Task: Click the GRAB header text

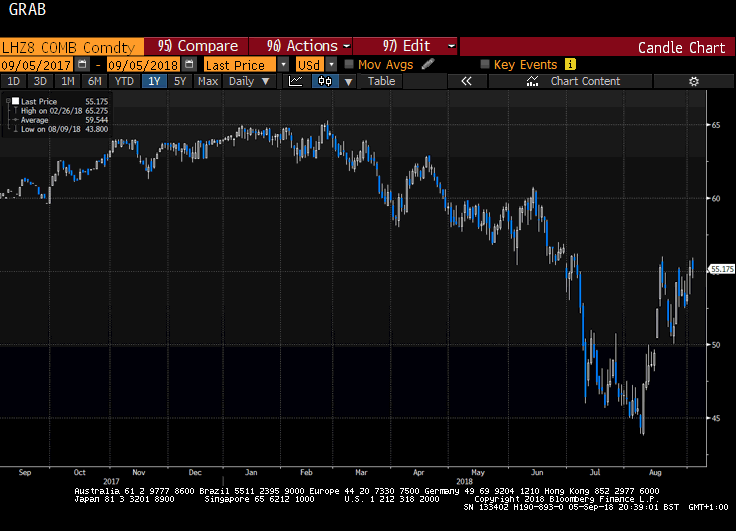Action: (27, 9)
